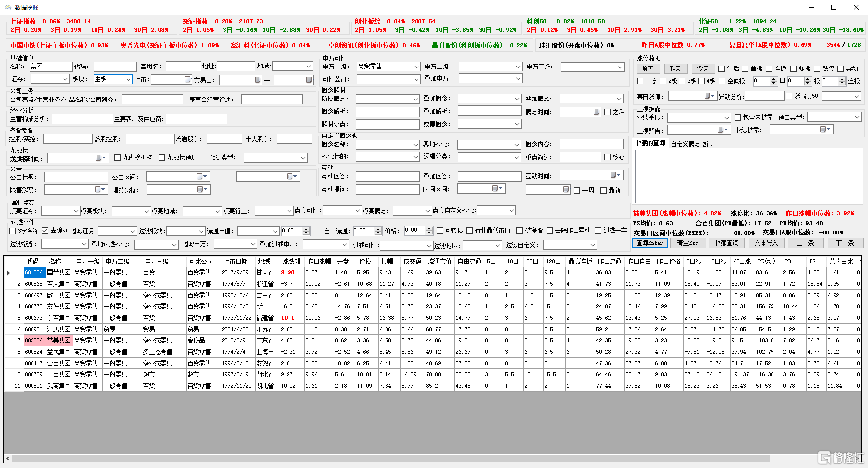This screenshot has height=468, width=868.
Task: Sort table by 成交额 column header
Action: 412,261
